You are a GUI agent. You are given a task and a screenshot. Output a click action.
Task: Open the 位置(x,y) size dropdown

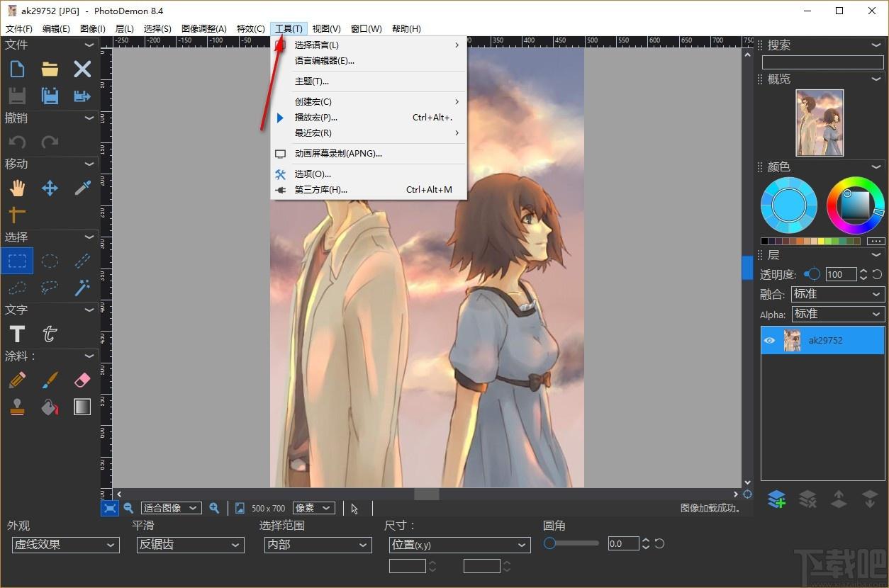pos(460,545)
